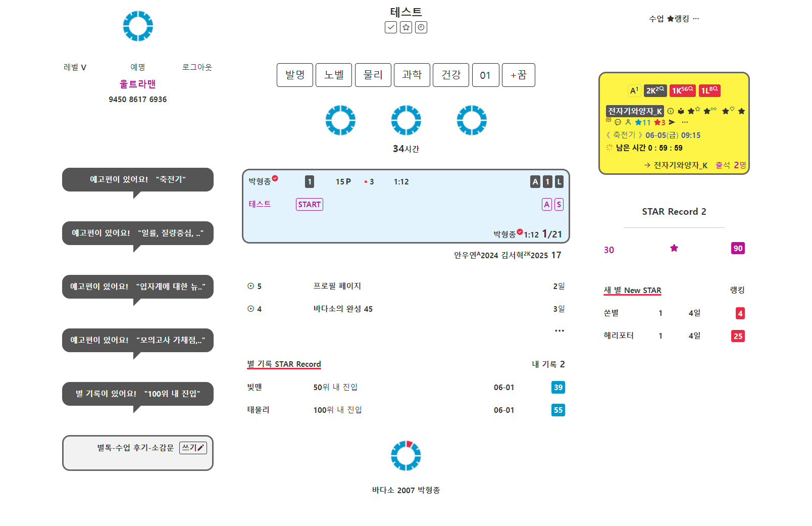This screenshot has width=812, height=526.
Task: Select the 물리 category tab
Action: pyautogui.click(x=373, y=75)
